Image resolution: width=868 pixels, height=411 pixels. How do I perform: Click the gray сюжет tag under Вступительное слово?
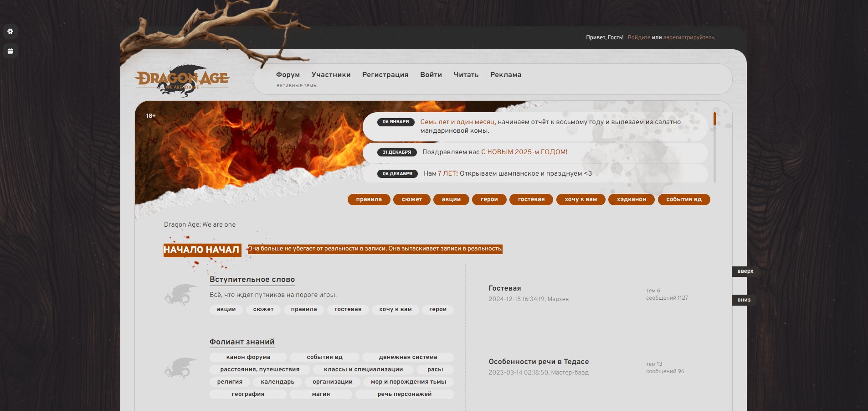coord(263,309)
